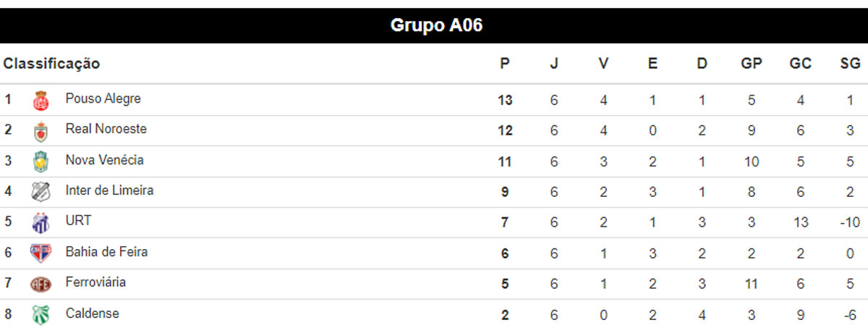Screen dimensions: 868x333
Task: Click the URT team crest
Action: tap(41, 222)
